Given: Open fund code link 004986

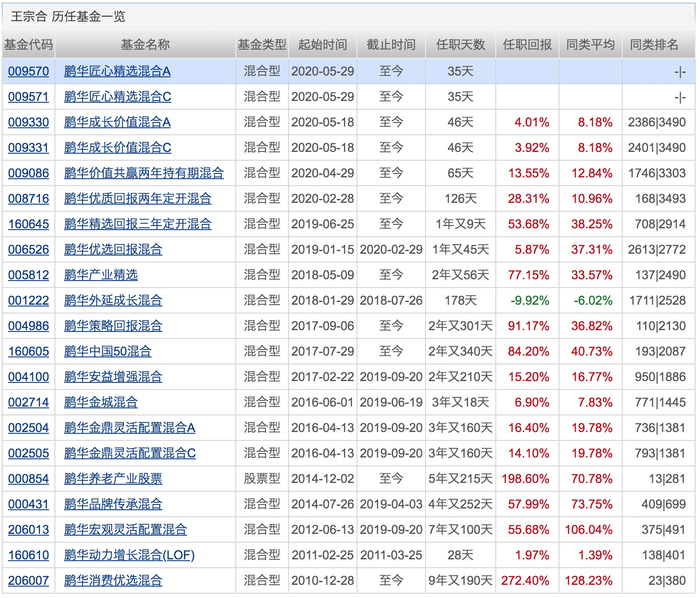Looking at the screenshot, I should point(29,326).
